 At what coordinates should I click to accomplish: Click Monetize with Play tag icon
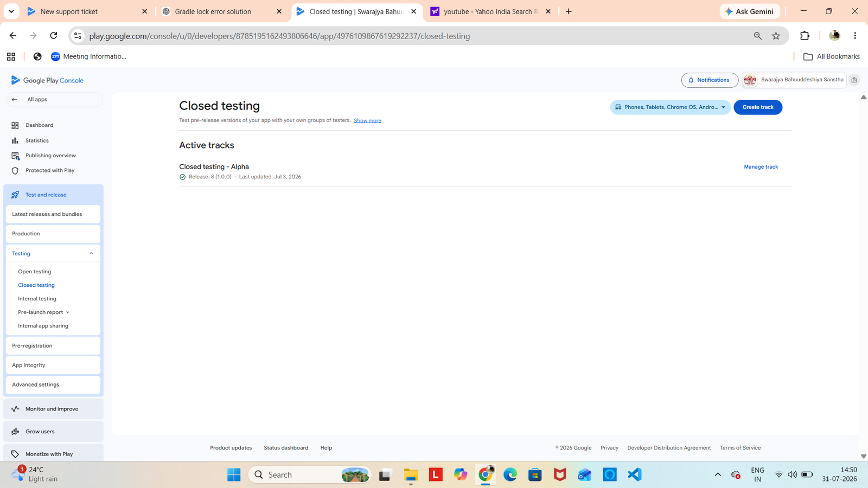point(15,454)
